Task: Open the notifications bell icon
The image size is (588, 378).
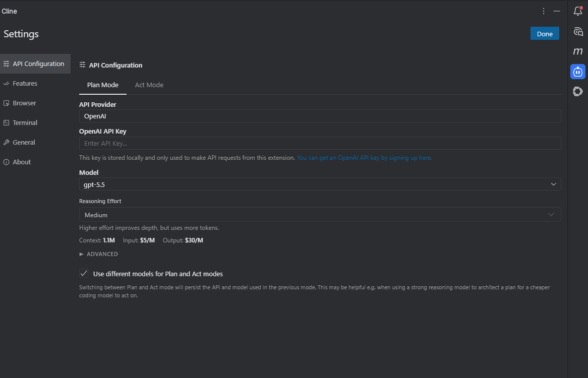Action: point(578,11)
